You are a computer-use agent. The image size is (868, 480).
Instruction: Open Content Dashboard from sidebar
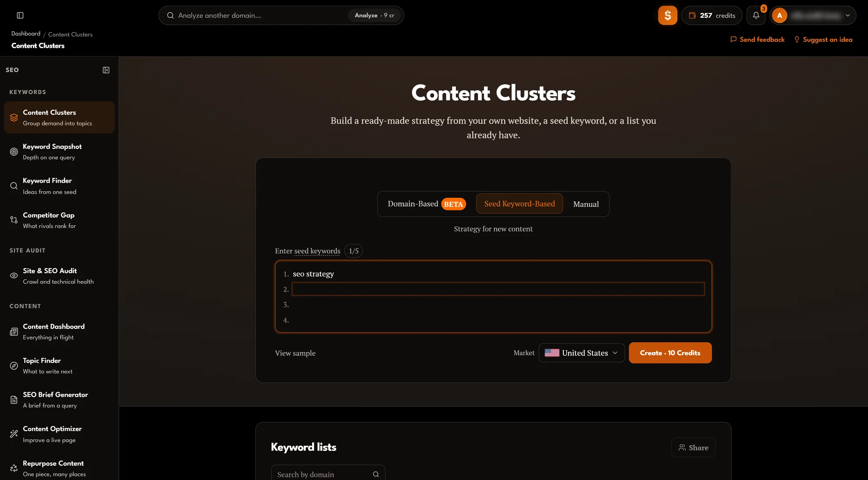[x=59, y=332]
